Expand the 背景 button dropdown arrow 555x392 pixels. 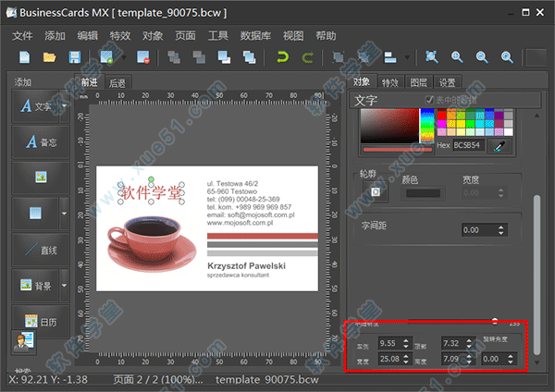coord(64,285)
